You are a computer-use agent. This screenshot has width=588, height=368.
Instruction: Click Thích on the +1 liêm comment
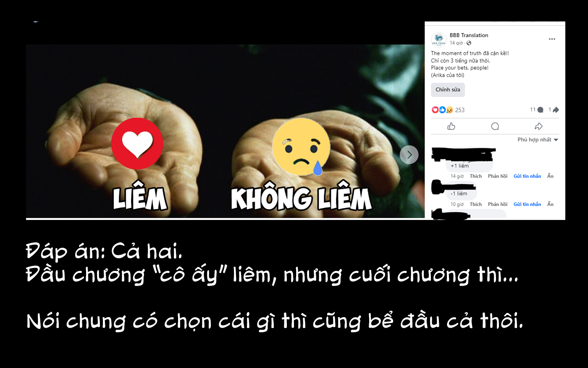click(x=475, y=176)
